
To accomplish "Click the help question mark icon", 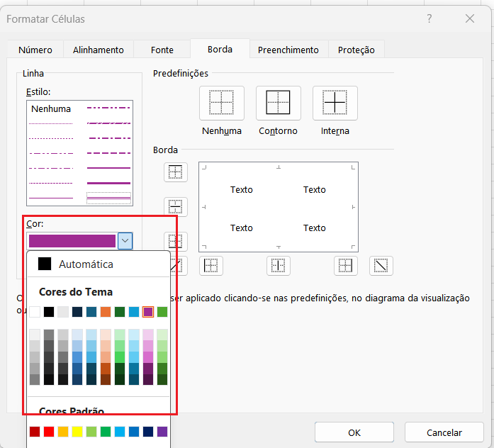I will (x=430, y=19).
